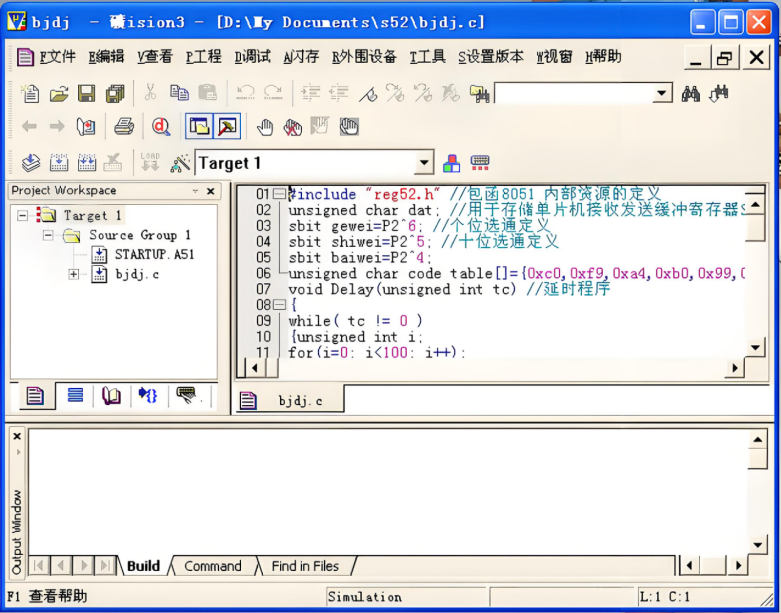Save the current file with floppy icon

click(87, 93)
